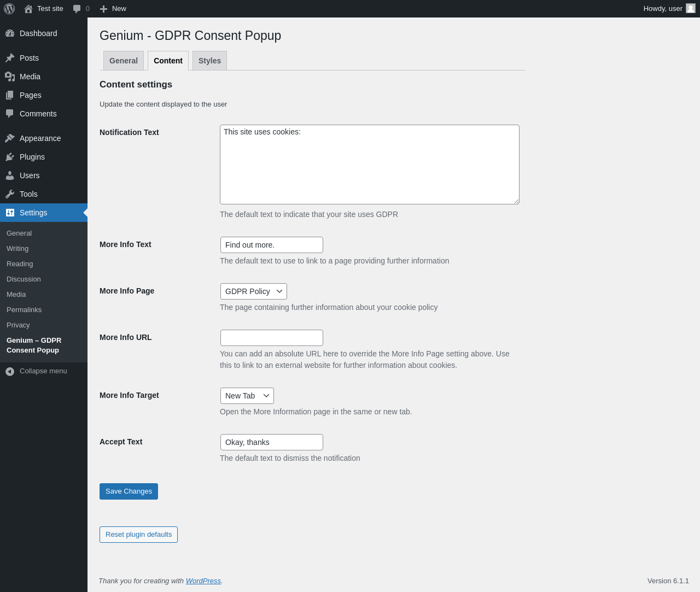Click the WordPress logo icon
The width and height of the screenshot is (700, 592).
pyautogui.click(x=9, y=9)
